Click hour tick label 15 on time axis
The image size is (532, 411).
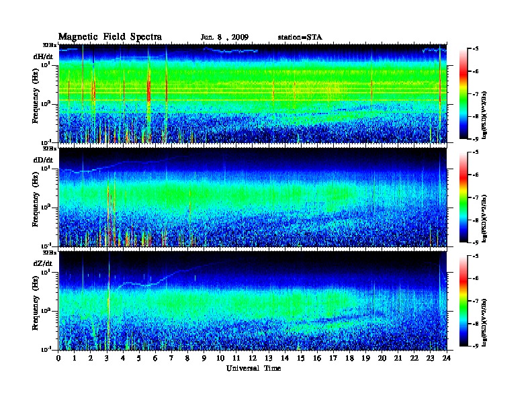click(x=301, y=358)
